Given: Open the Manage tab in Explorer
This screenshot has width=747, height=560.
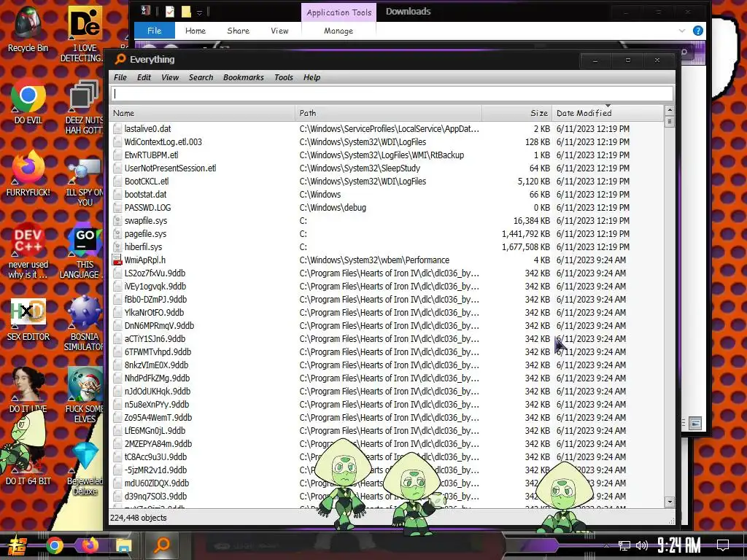Looking at the screenshot, I should pos(338,31).
